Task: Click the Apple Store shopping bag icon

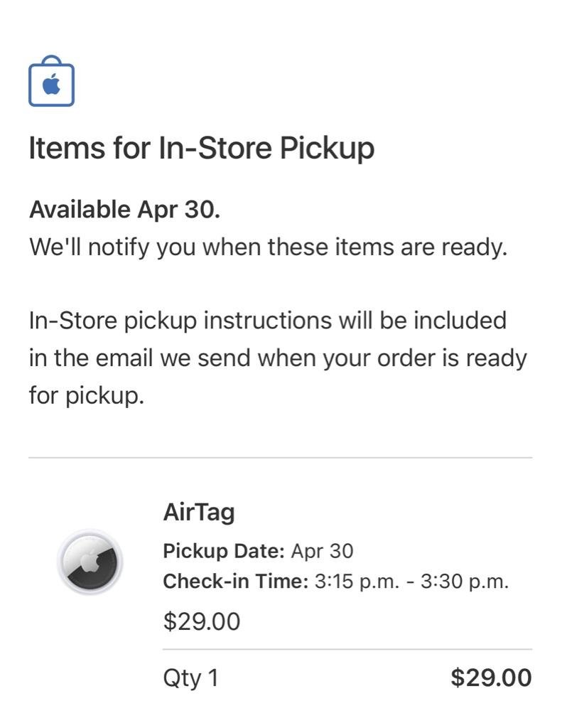Action: coord(51,82)
